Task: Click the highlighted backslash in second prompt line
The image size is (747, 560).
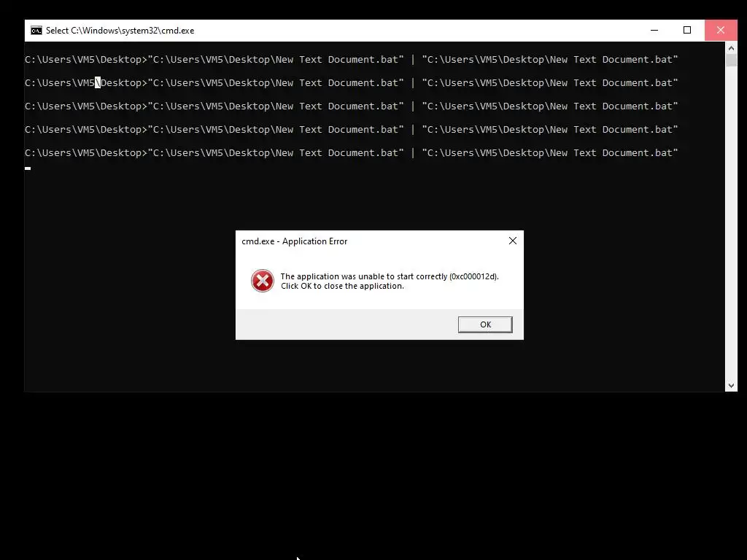Action: [98, 83]
